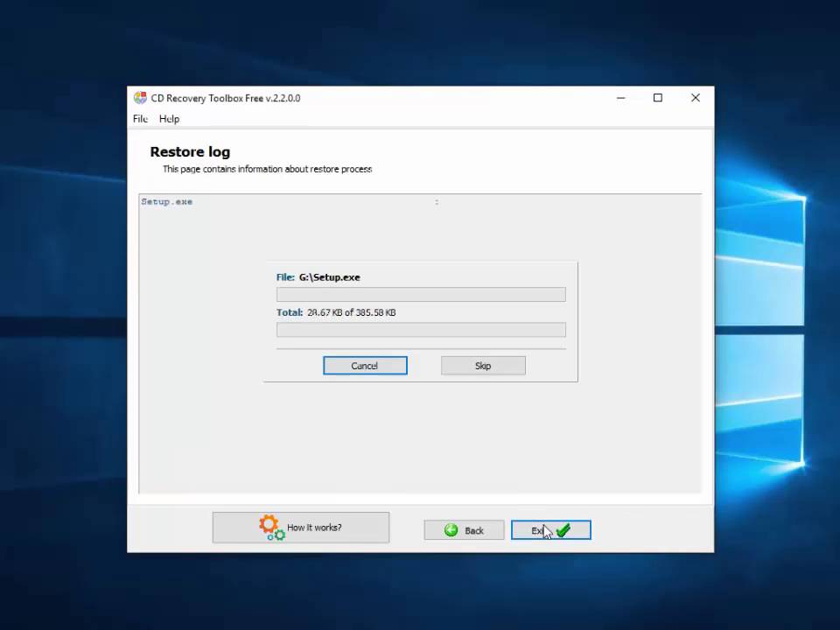This screenshot has width=840, height=630.
Task: Click the window title bar text
Action: 226,98
